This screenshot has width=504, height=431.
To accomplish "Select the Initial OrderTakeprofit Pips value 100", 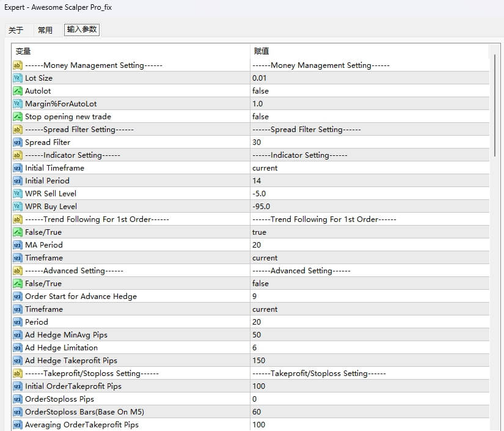I will point(259,386).
